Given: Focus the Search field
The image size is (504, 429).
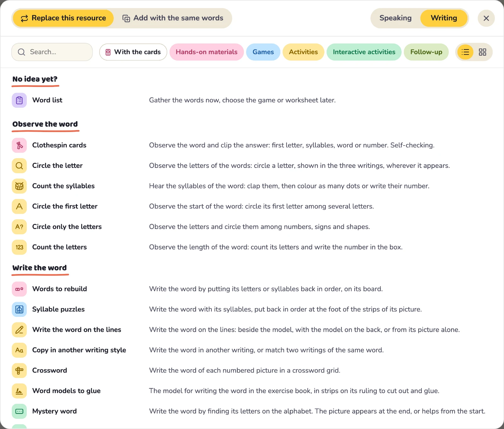Looking at the screenshot, I should (52, 52).
